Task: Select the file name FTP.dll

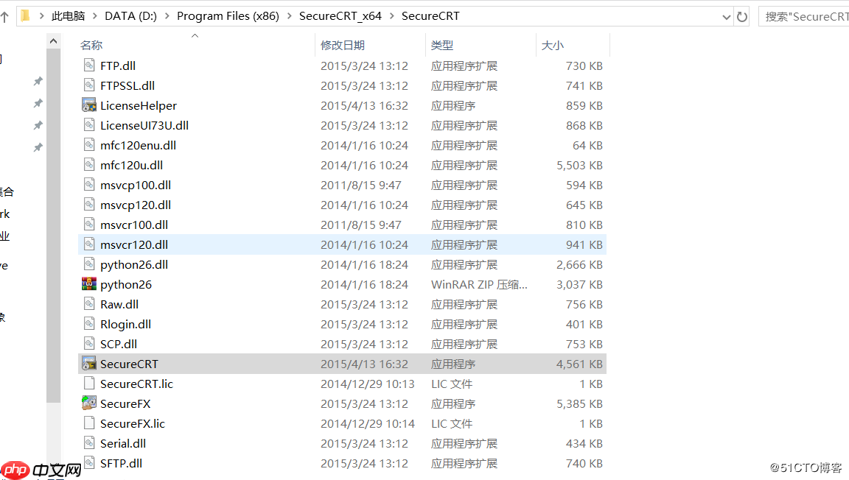Action: (118, 66)
